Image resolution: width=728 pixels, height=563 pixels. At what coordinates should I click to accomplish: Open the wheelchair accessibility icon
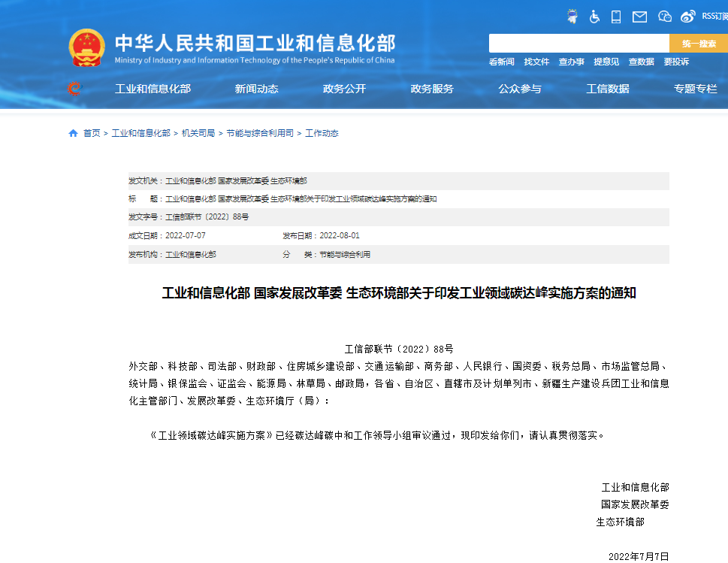pyautogui.click(x=594, y=17)
